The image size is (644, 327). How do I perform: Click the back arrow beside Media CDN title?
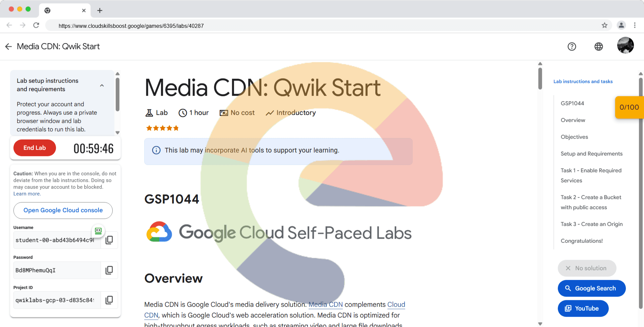tap(9, 47)
